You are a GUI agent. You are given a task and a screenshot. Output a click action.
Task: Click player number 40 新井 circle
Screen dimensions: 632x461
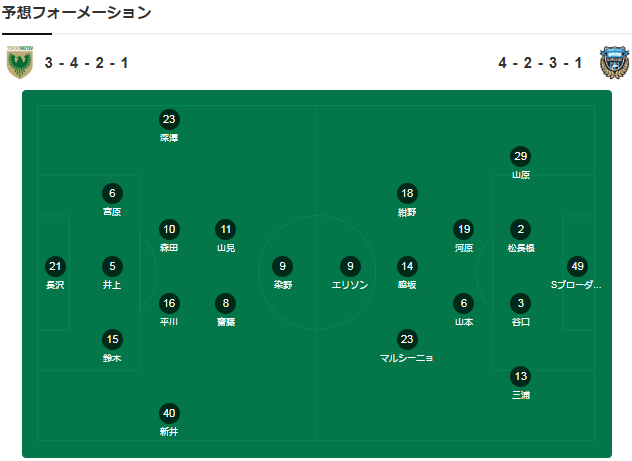point(169,413)
